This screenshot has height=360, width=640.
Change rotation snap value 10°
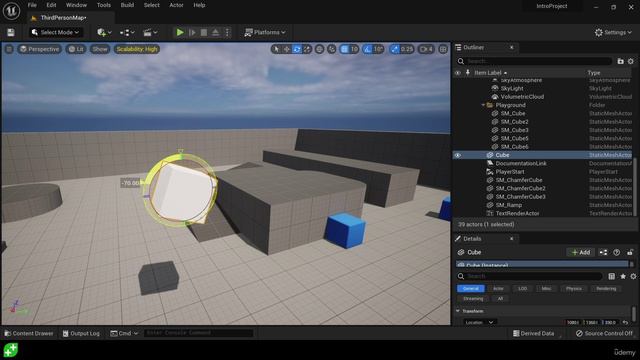[378, 49]
